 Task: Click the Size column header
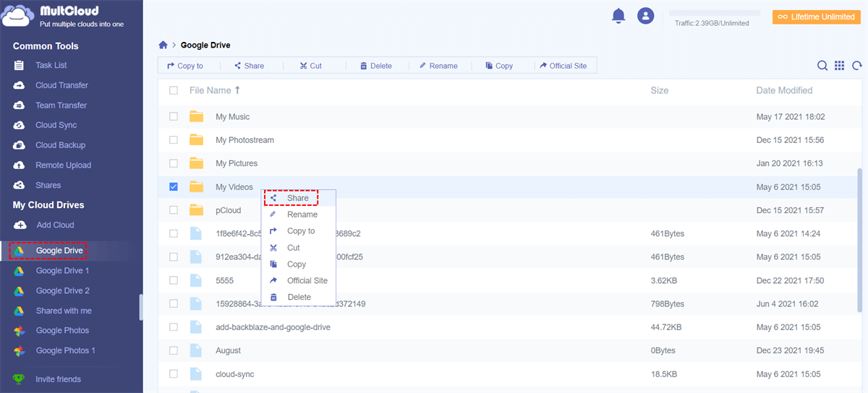659,90
